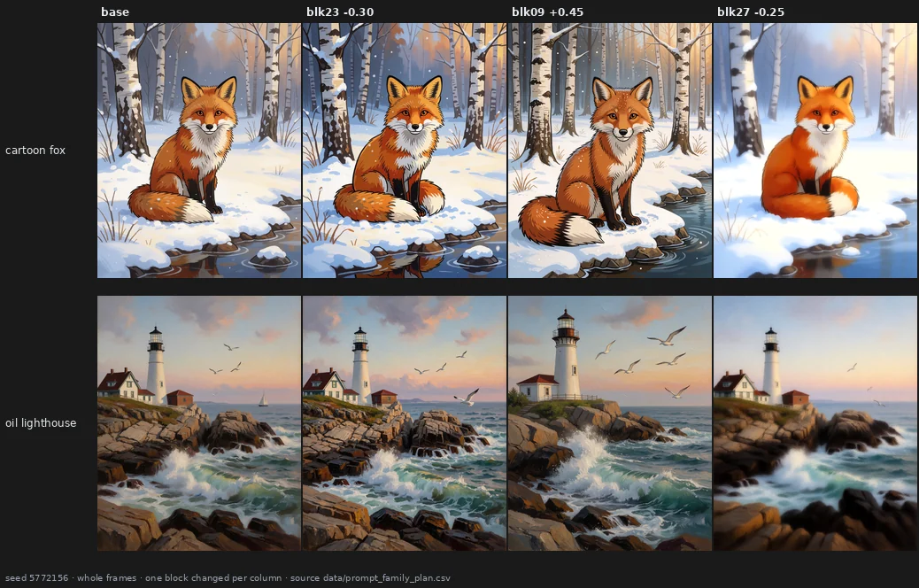Image resolution: width=919 pixels, height=588 pixels.
Task: Click the 'cartoon fox' row label
Action: coord(35,150)
